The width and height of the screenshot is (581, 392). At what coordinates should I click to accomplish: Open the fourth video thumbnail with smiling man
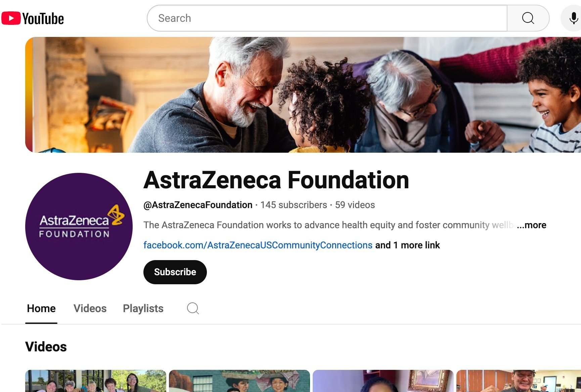519,381
